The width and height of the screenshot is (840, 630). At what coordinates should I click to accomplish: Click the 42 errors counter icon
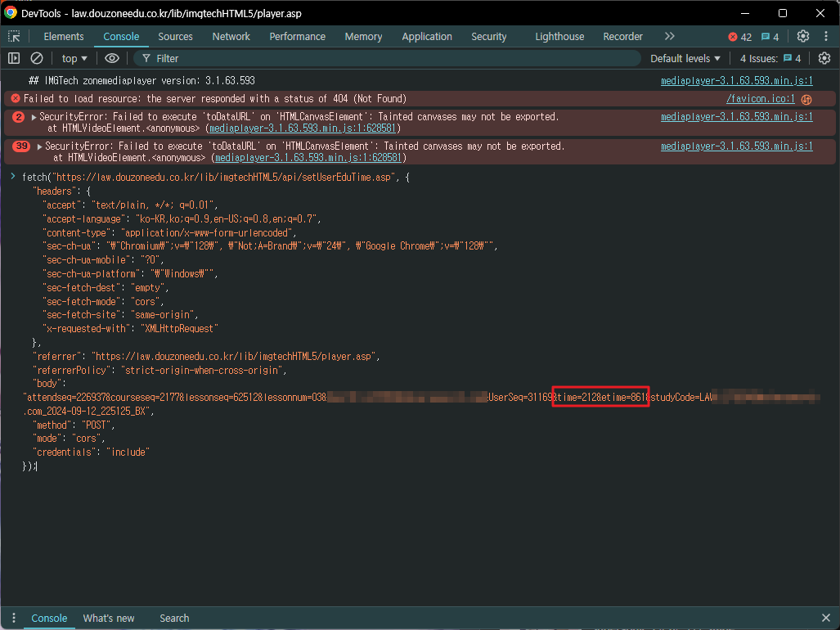coord(740,37)
